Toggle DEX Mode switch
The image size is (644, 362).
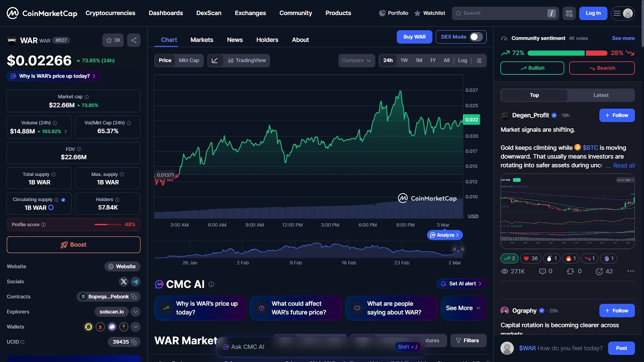pyautogui.click(x=476, y=37)
